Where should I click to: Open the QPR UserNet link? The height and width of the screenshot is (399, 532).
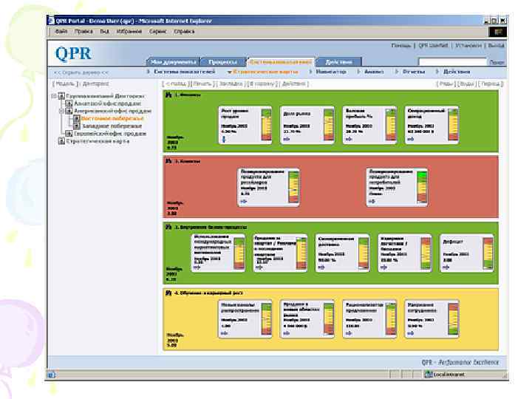(433, 45)
